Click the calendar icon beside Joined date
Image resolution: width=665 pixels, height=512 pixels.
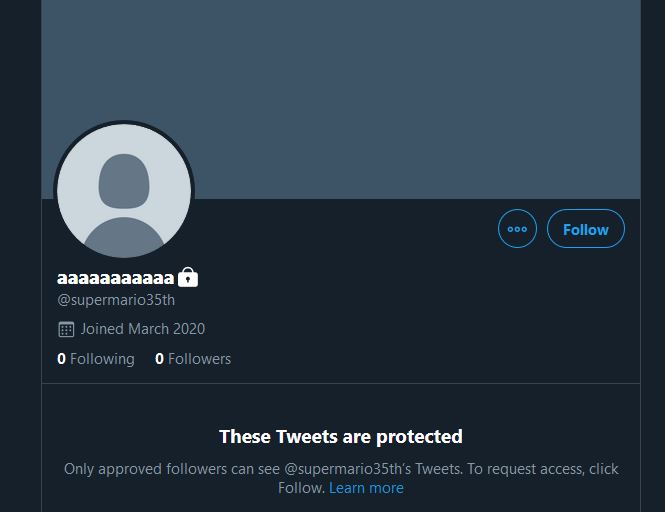66,329
